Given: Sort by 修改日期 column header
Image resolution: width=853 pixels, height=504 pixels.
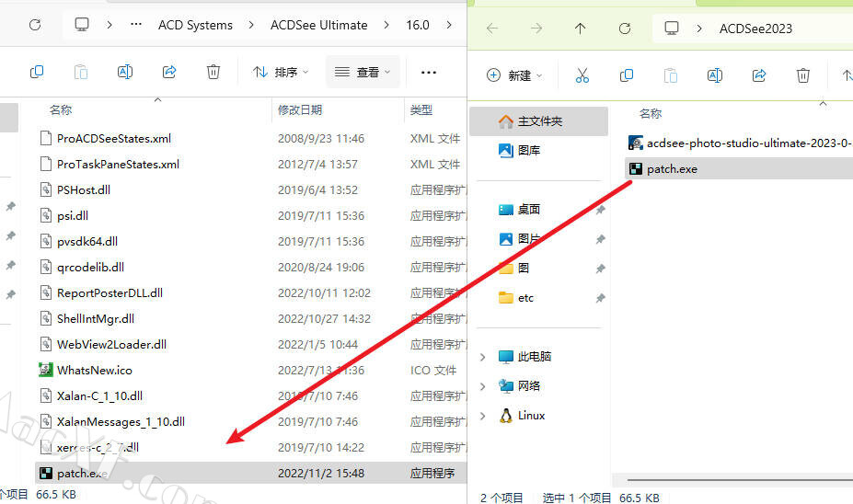Looking at the screenshot, I should (x=300, y=109).
